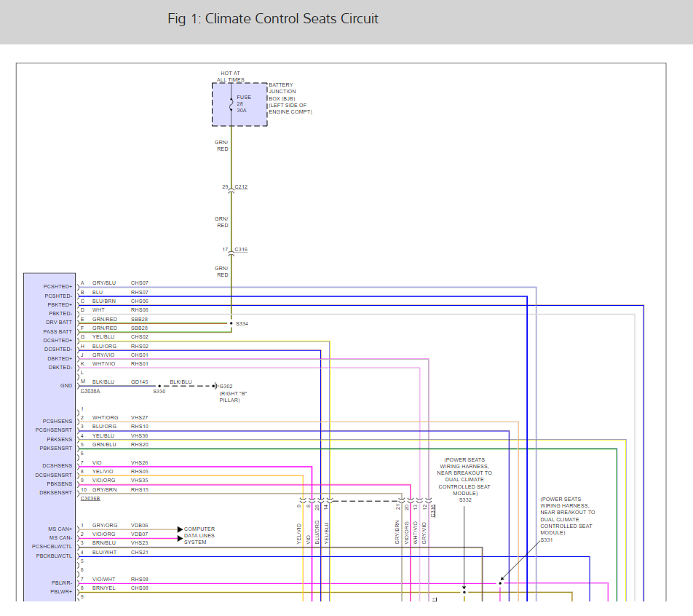Select the GD145 circuit code

click(139, 382)
